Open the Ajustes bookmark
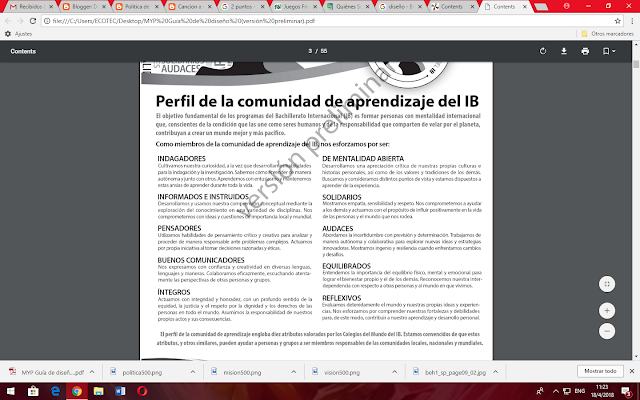 [18, 34]
